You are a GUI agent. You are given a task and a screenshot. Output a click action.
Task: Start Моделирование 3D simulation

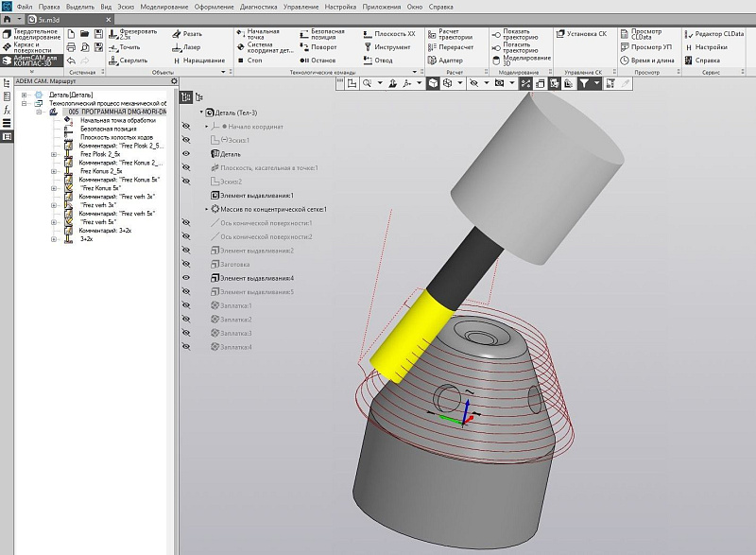click(518, 59)
